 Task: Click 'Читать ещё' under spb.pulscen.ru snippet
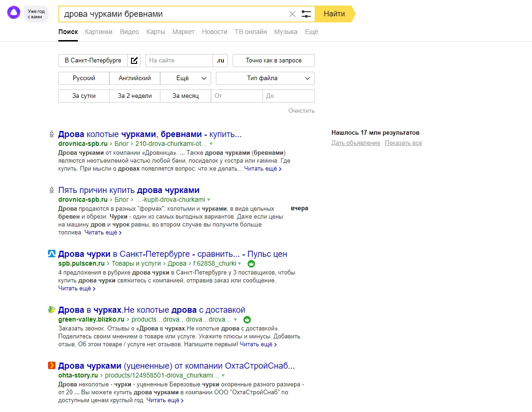(77, 288)
